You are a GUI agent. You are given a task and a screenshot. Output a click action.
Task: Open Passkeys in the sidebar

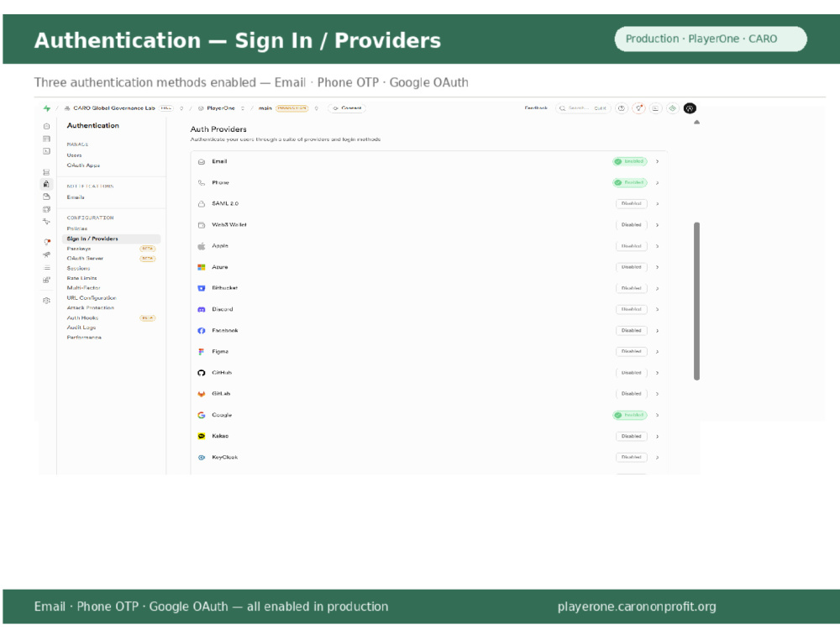79,249
